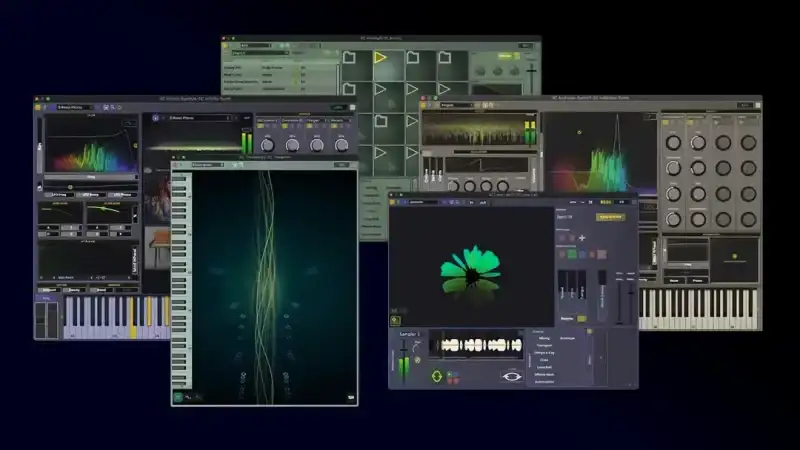800x450 pixels.
Task: Open the preset dropdown in the gray Additive Synth top bar
Action: pos(457,105)
